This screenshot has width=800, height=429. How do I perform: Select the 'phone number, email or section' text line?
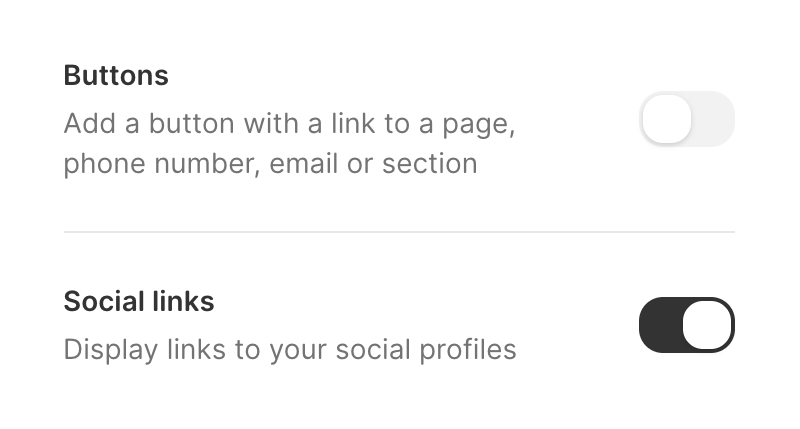pos(270,163)
